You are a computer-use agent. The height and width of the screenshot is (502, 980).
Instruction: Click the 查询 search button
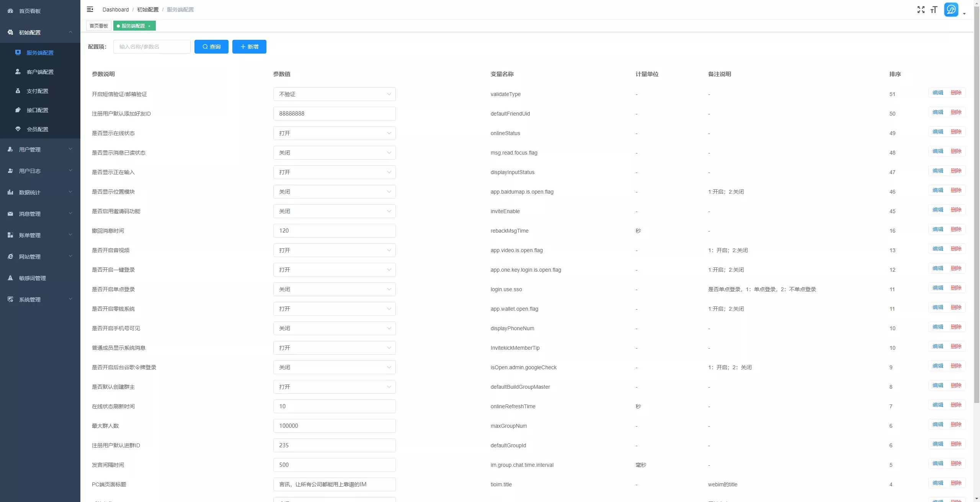click(211, 47)
